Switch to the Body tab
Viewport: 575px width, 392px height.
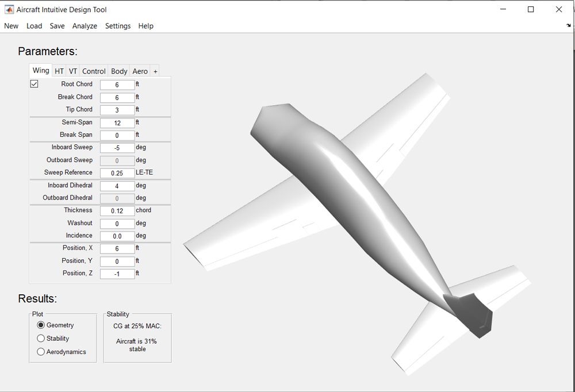pos(119,71)
